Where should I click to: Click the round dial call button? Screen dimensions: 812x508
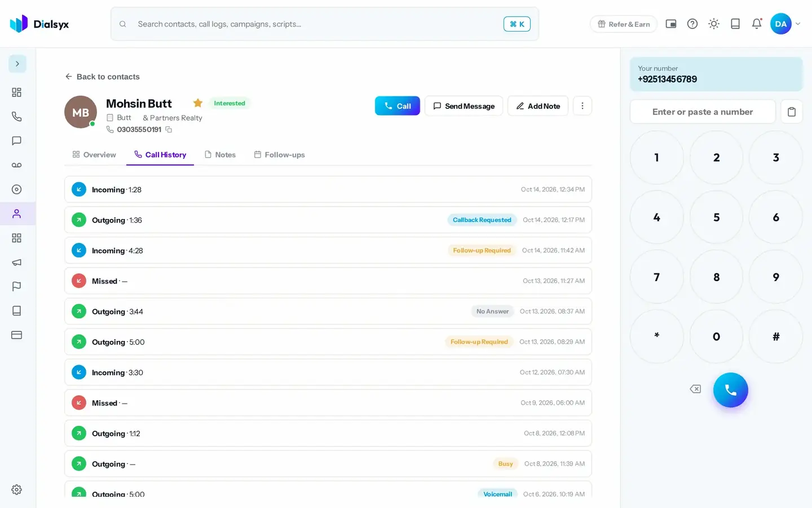pos(731,390)
